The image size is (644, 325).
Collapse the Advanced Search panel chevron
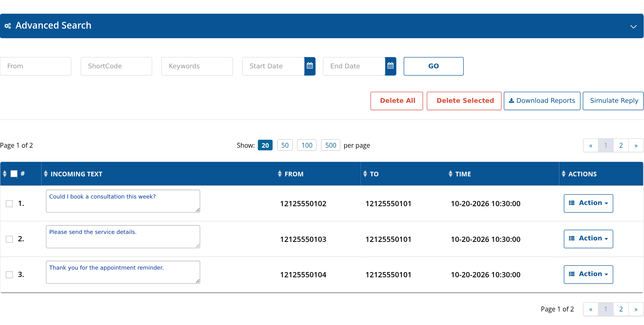click(633, 26)
